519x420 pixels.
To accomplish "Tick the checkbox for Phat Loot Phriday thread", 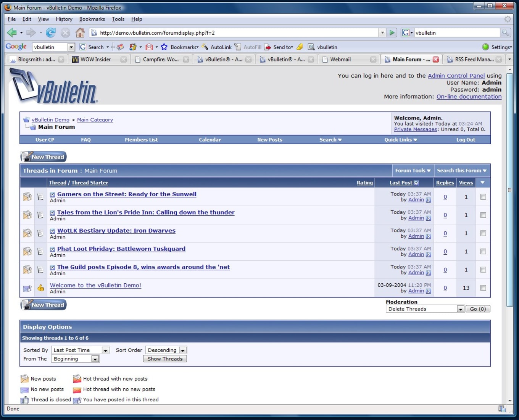I will (483, 252).
